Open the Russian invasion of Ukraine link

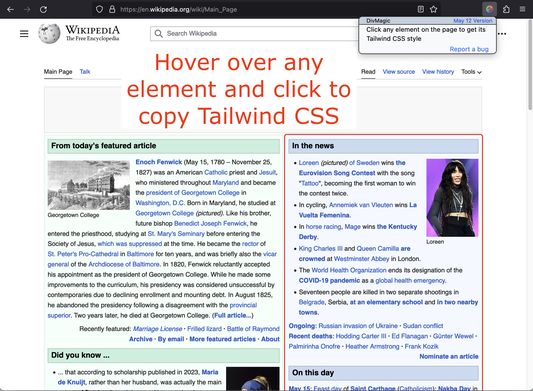(358, 326)
